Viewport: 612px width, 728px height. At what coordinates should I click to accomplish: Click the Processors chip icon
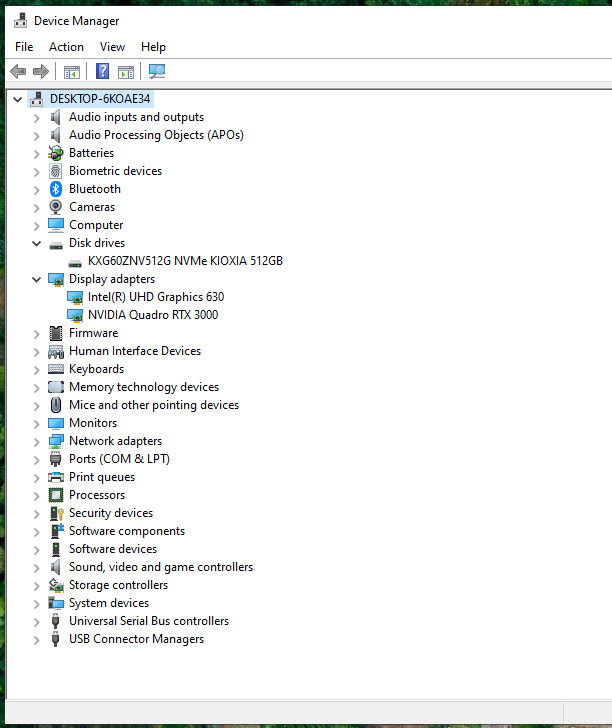coord(56,495)
